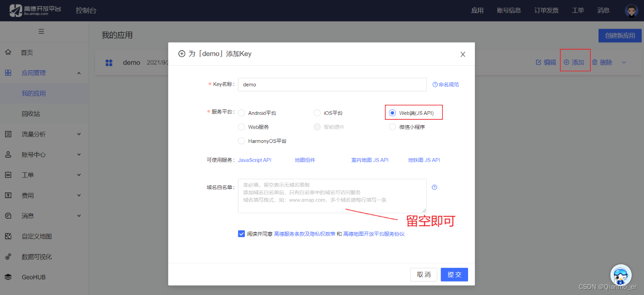Expand the demo app row dropdown chevron
Image resolution: width=644 pixels, height=295 pixels.
[624, 62]
